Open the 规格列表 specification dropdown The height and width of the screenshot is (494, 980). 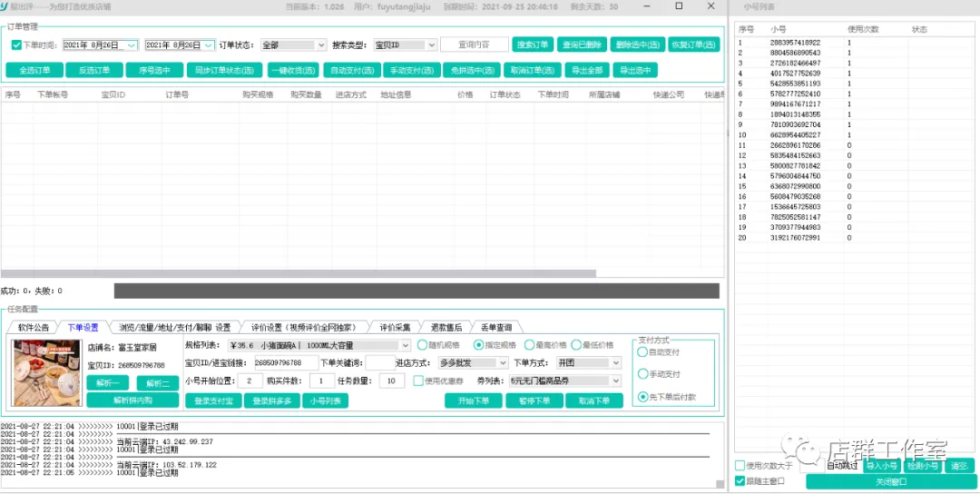pyautogui.click(x=405, y=345)
